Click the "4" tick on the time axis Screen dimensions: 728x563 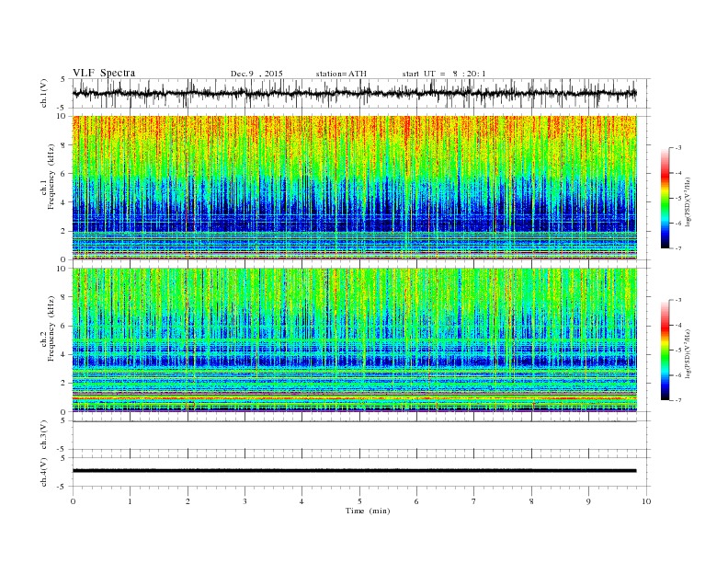301,501
